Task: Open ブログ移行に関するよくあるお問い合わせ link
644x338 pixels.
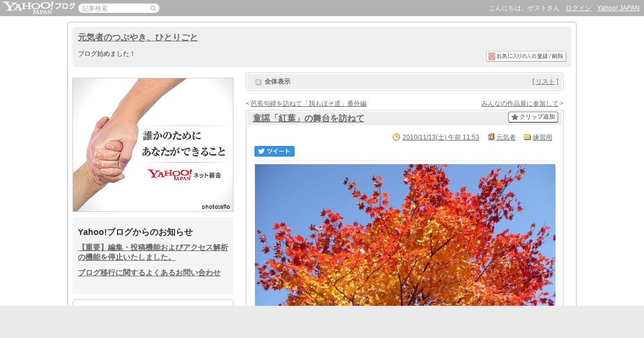Action: [x=149, y=273]
